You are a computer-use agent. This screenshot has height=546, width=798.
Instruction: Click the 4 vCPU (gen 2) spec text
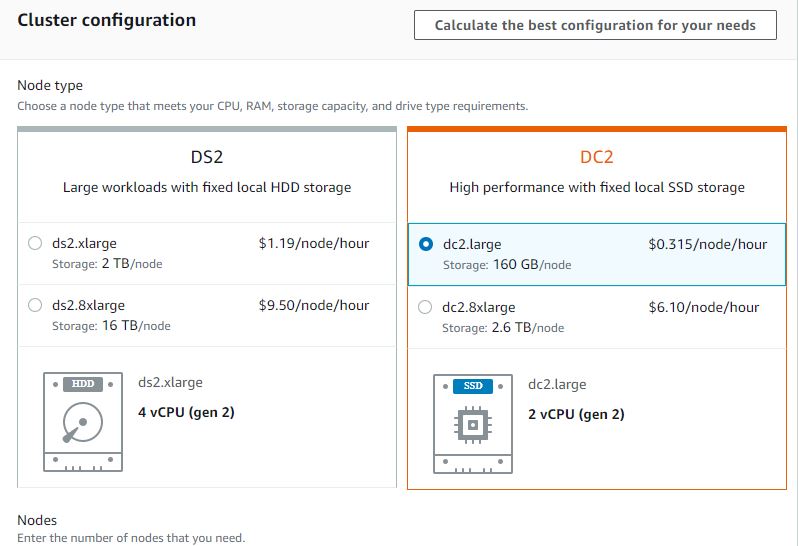tap(186, 412)
